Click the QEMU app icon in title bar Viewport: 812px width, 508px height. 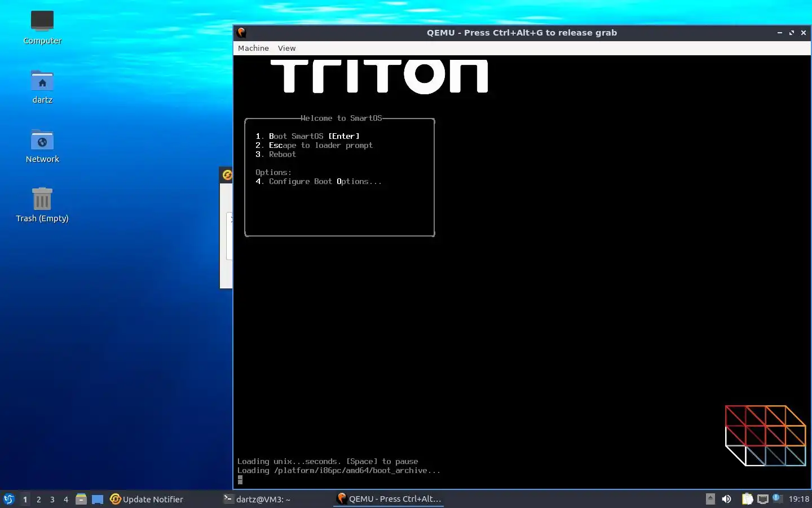[x=242, y=33]
